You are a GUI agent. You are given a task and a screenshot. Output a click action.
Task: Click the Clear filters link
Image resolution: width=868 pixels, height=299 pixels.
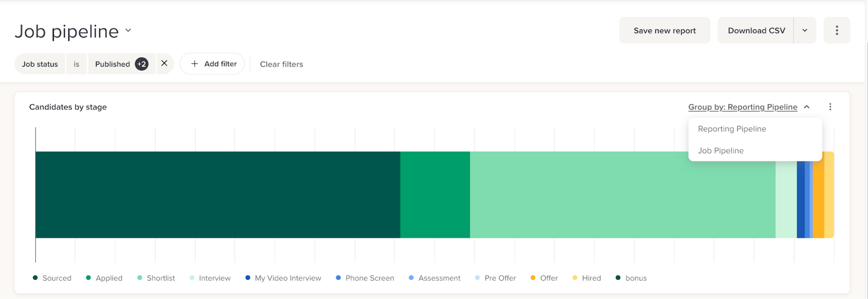281,64
